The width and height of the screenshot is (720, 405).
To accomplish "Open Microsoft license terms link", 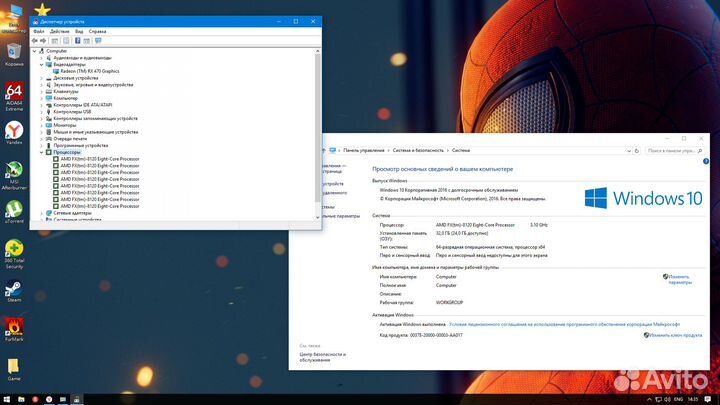I will [564, 324].
